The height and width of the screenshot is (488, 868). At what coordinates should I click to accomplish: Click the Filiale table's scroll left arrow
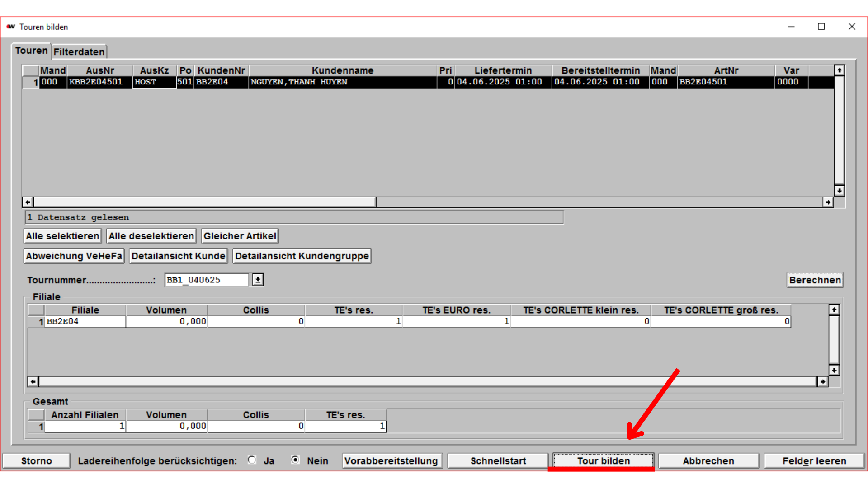(33, 382)
